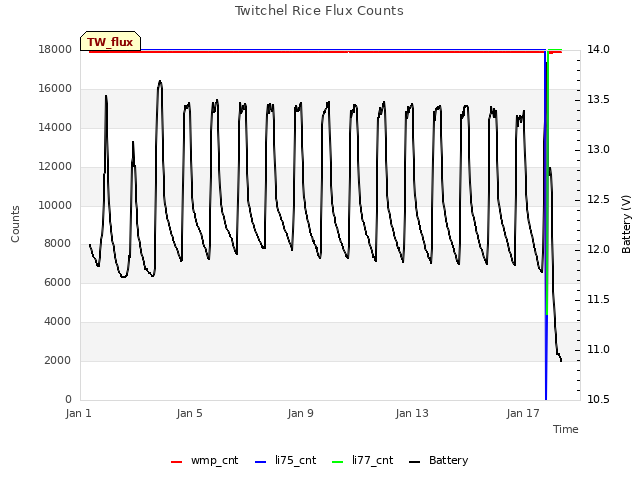This screenshot has height=480, width=640.
Task: Select the li77_cnt legend label
Action: pos(373,460)
